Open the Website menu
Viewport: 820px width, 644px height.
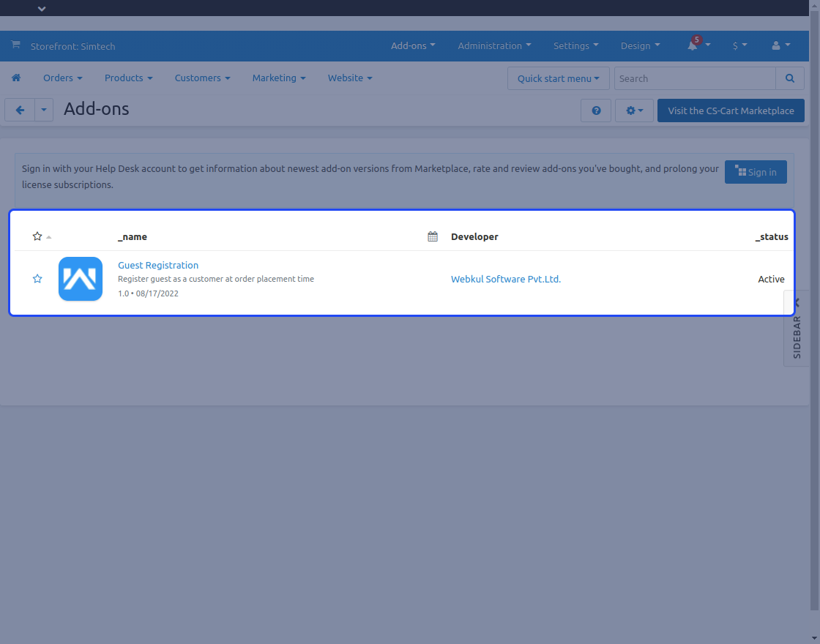coord(350,78)
